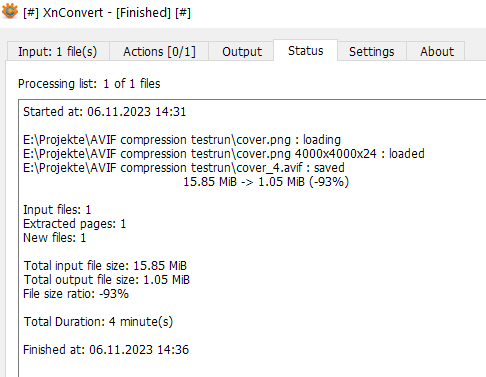
Task: Go to the Output tab
Action: tap(241, 51)
